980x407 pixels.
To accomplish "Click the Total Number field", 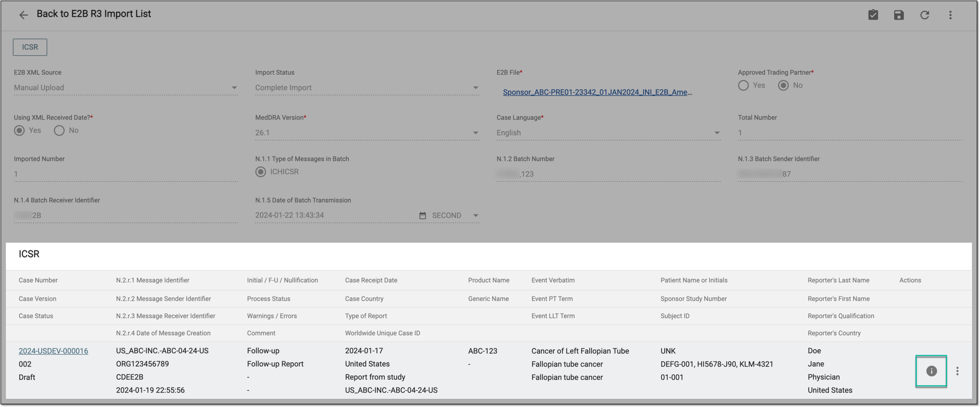I will (850, 133).
